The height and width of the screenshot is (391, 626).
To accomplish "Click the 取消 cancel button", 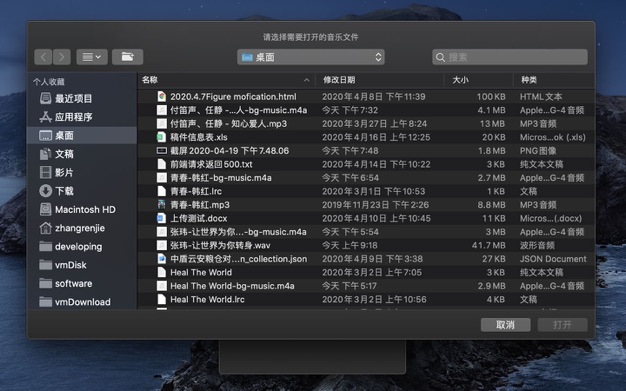I will (x=505, y=325).
